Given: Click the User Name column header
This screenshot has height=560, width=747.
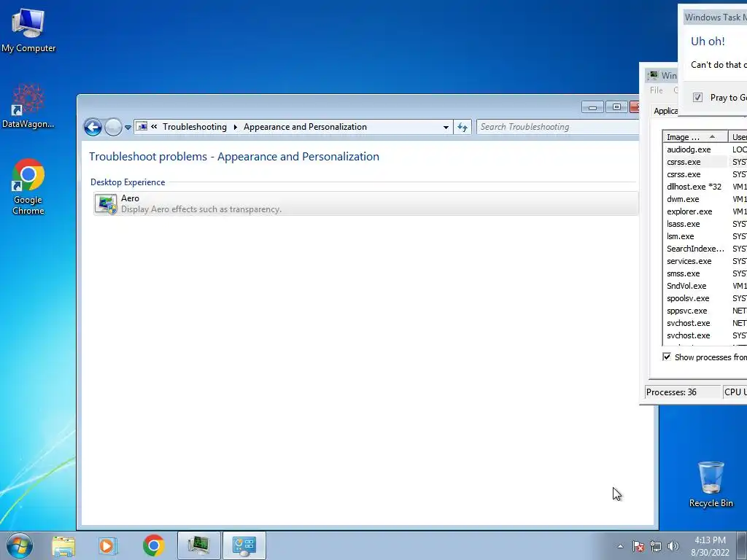Looking at the screenshot, I should click(x=738, y=137).
